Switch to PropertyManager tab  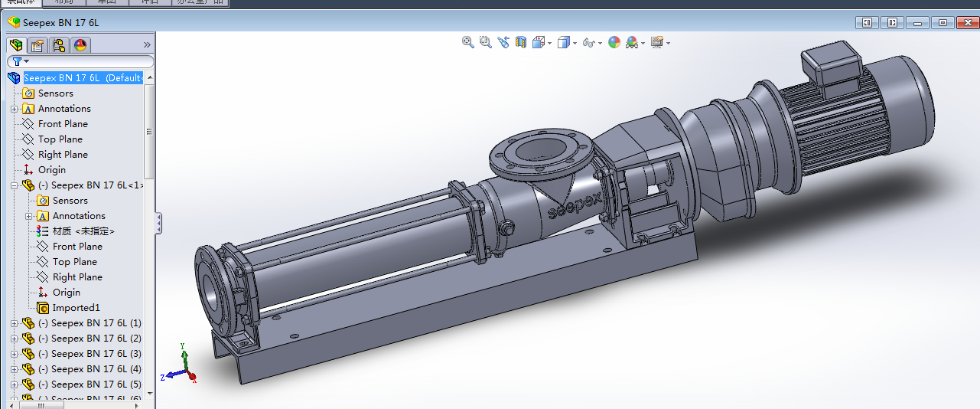click(37, 45)
